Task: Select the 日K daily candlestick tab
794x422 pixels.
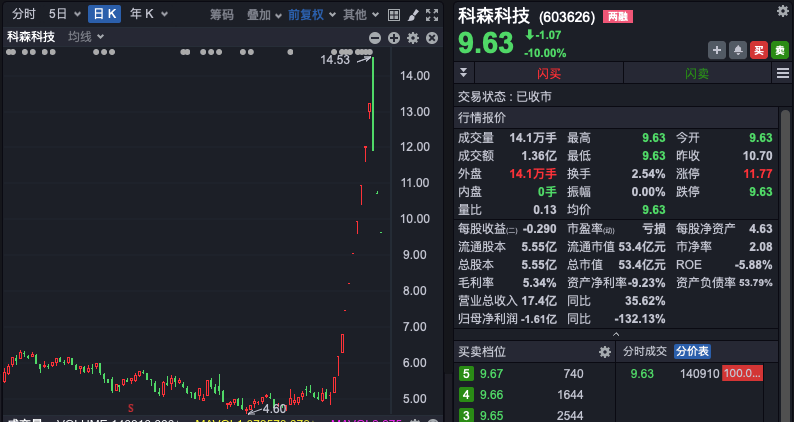Action: tap(104, 14)
